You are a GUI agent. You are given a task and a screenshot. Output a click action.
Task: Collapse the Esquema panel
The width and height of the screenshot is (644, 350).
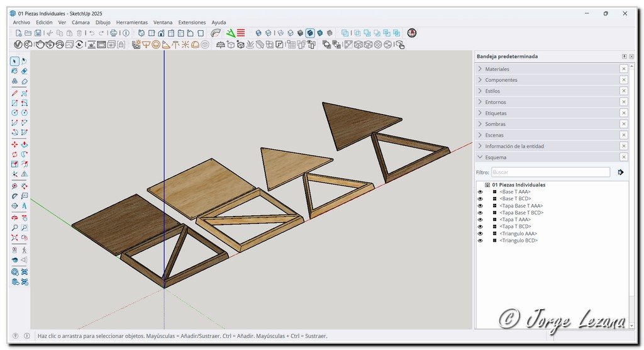coord(495,157)
